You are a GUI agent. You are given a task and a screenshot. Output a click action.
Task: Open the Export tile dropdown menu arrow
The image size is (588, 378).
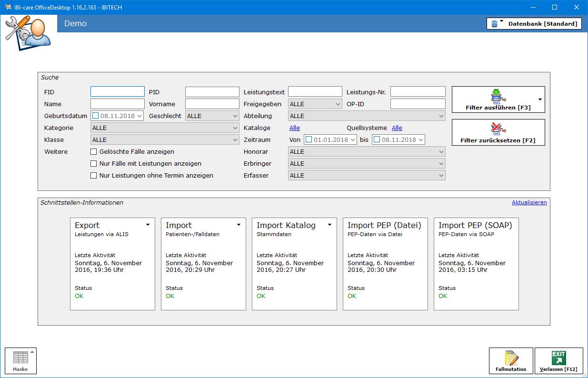tap(148, 225)
